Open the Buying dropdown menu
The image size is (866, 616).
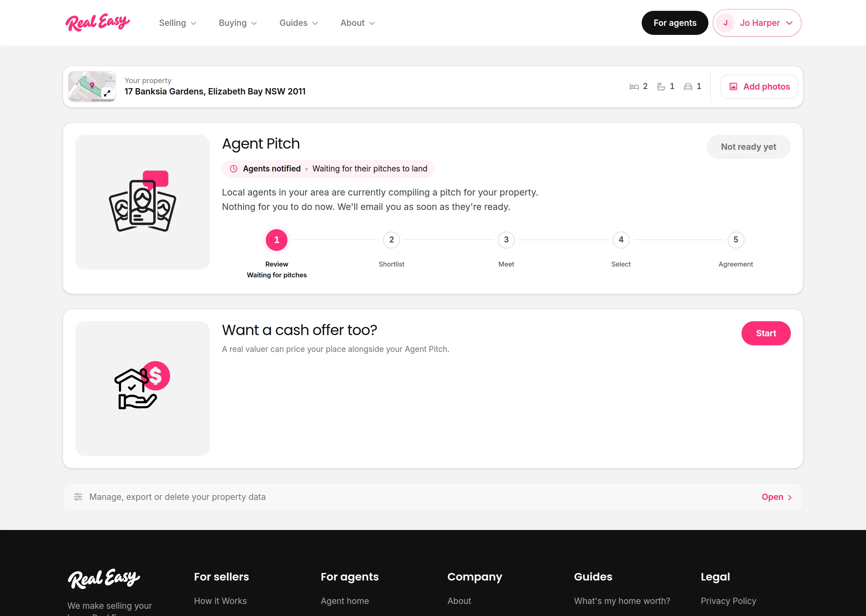[238, 23]
